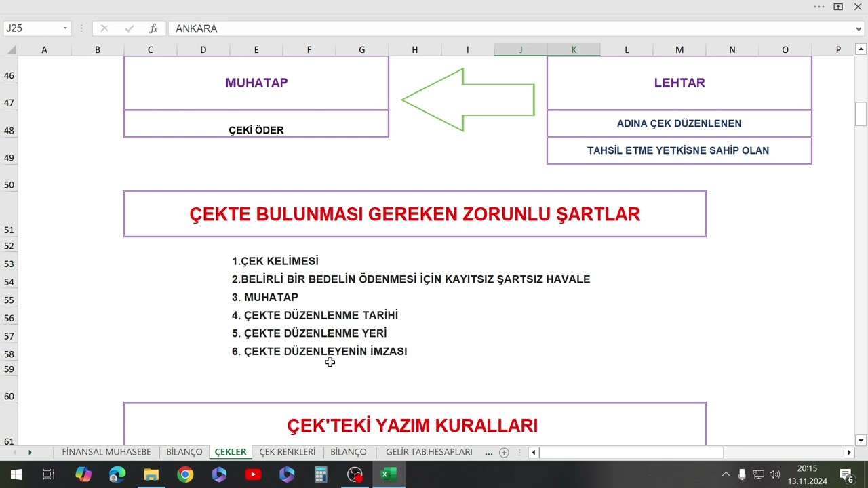Click the ADINA ÇEK DÜZENLENEN cell
The image size is (868, 488).
pos(679,123)
